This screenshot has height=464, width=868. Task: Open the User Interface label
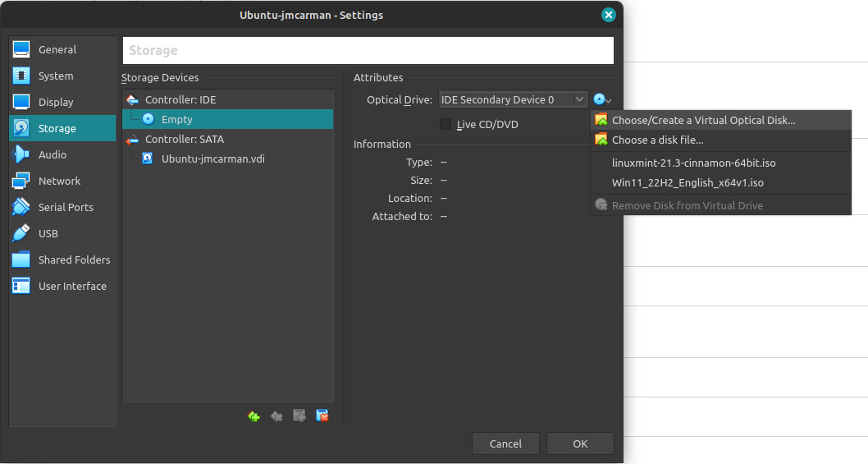(72, 286)
